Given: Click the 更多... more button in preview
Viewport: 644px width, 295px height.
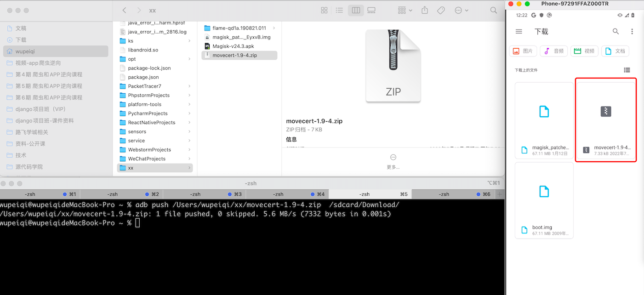Looking at the screenshot, I should pyautogui.click(x=393, y=161).
